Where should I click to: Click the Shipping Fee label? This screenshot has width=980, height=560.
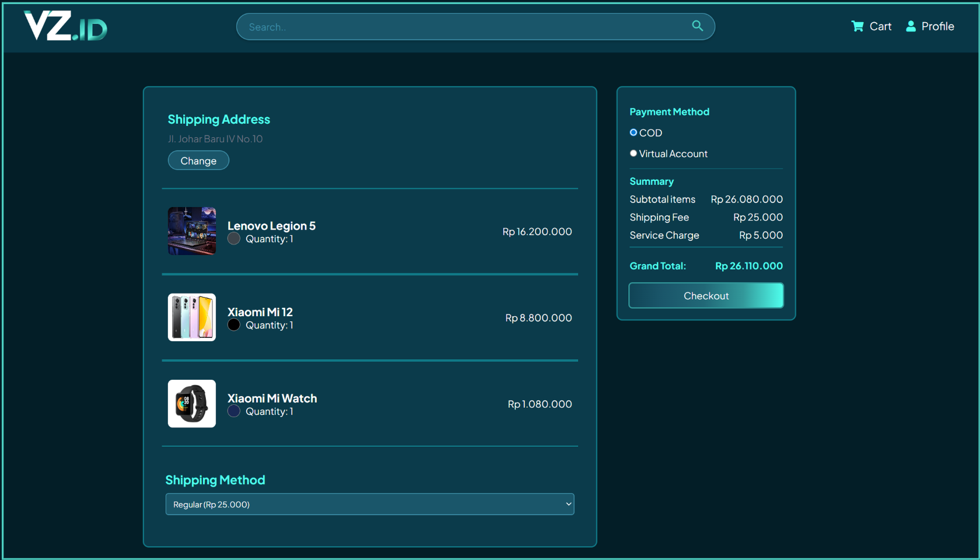(659, 218)
